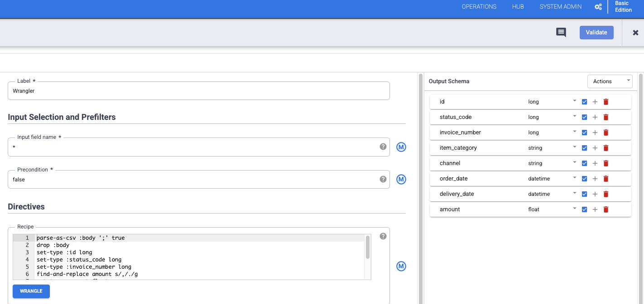Add a field after item_category row
644x304 pixels.
point(595,148)
